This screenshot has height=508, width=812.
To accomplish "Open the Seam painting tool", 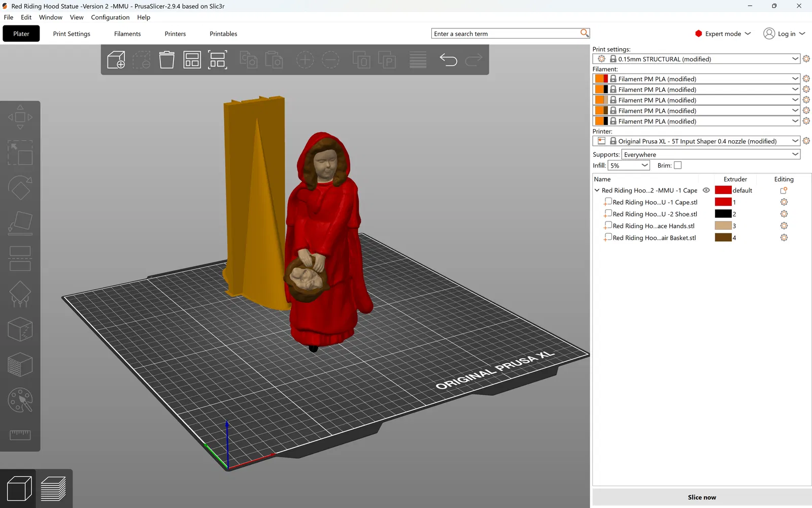I will (20, 330).
